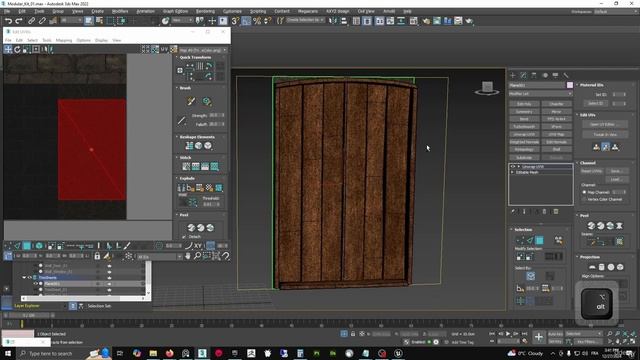Toggle visibility eye of TreeDeams layer
The image size is (640, 360).
click(x=29, y=278)
